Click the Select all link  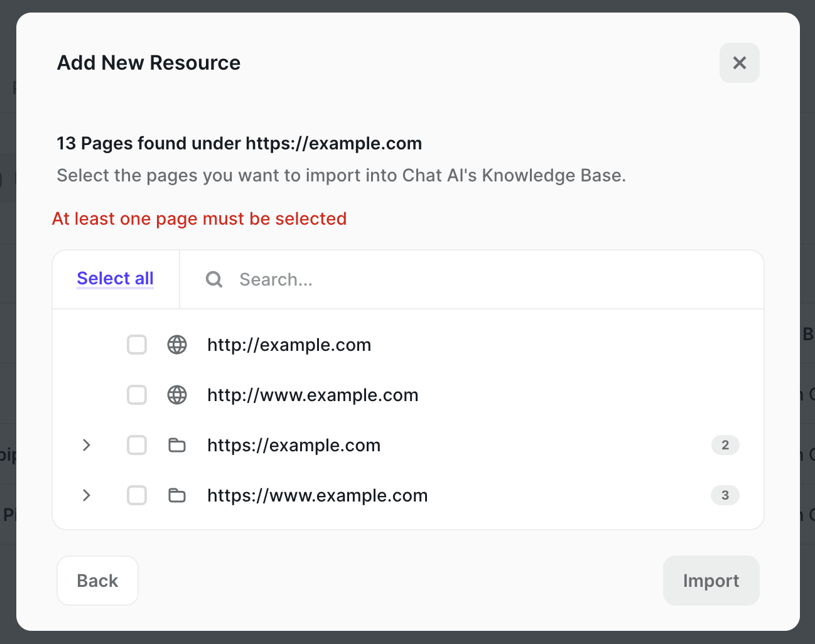click(x=115, y=279)
